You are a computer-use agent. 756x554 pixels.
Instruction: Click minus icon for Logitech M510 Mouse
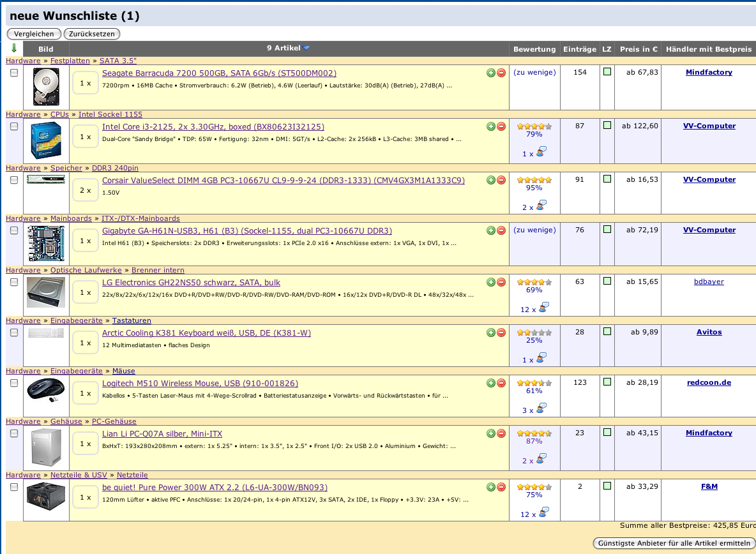point(501,383)
